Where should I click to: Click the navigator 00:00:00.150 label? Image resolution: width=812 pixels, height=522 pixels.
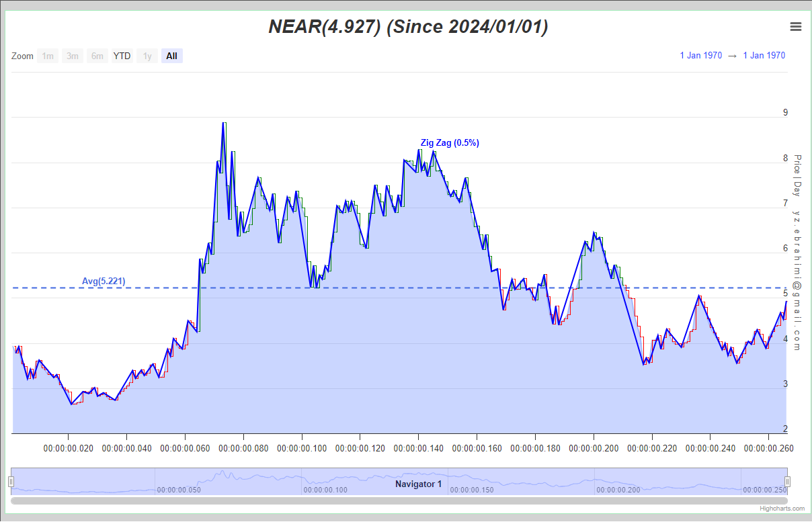472,490
